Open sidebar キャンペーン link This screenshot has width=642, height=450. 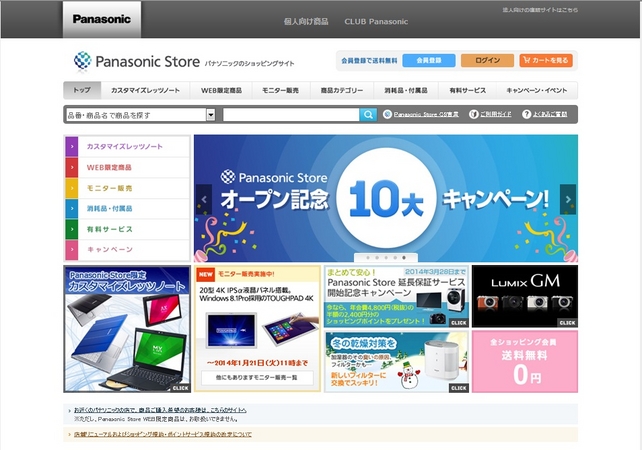click(110, 250)
